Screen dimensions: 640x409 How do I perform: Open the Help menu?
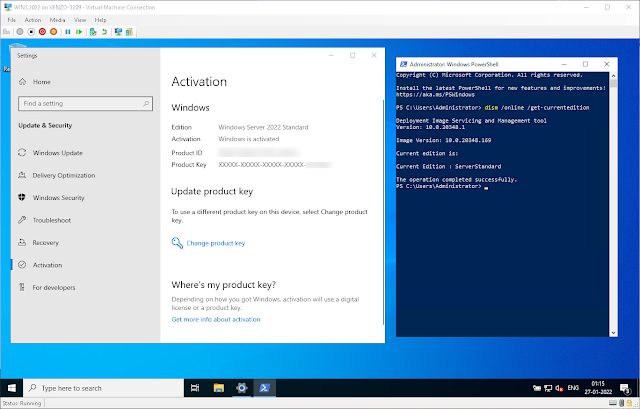coord(100,20)
